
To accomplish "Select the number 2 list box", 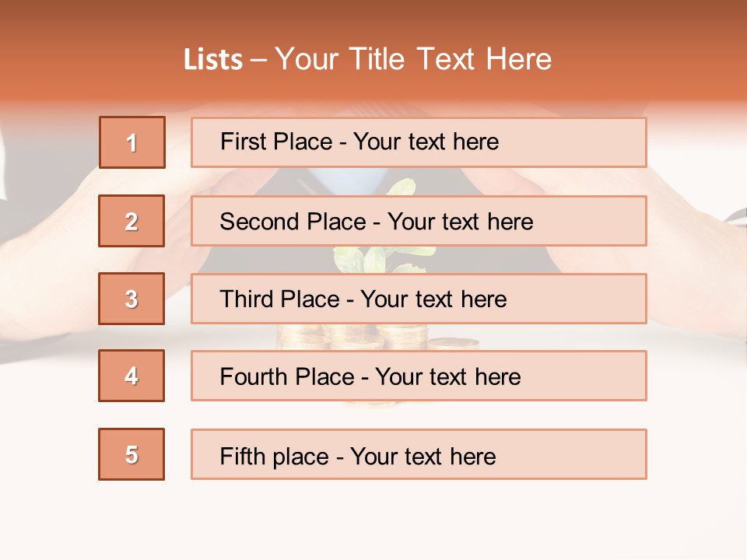I will [x=132, y=221].
